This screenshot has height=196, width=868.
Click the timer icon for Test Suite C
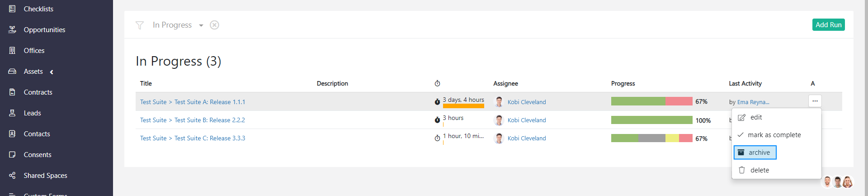(x=437, y=138)
